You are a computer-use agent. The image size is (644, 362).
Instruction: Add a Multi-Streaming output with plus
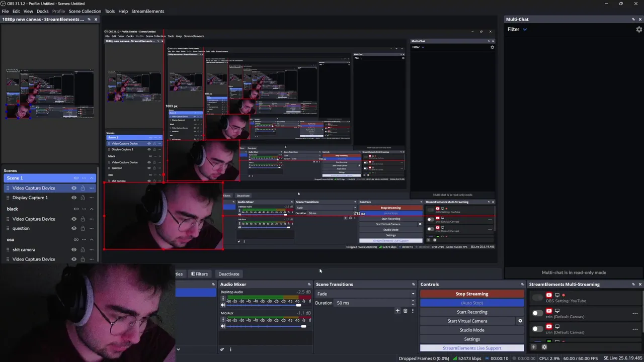click(x=534, y=347)
